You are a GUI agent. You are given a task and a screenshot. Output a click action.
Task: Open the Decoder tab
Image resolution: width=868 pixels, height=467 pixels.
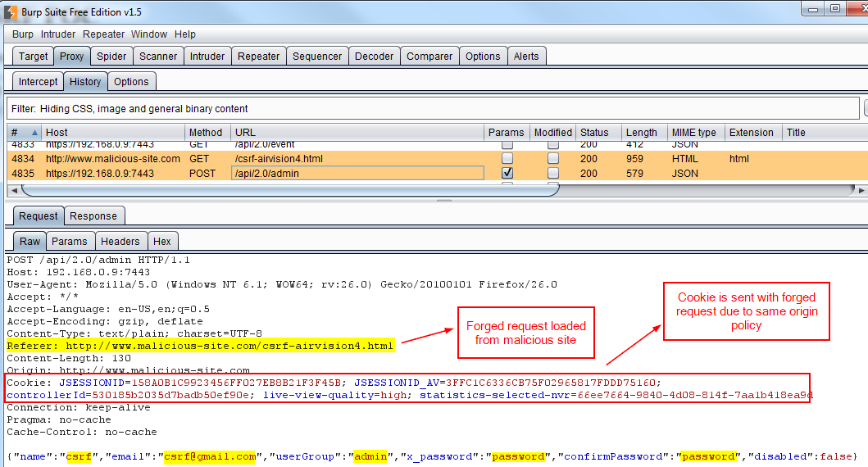[375, 56]
